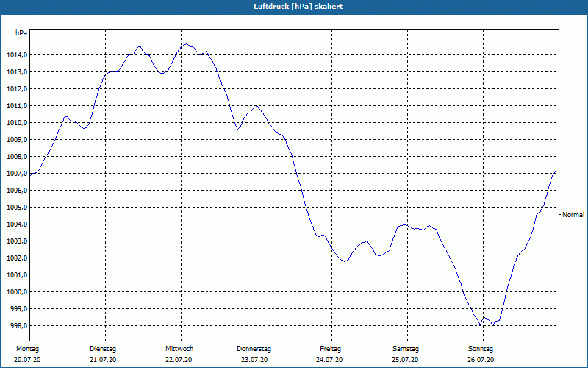Select the 1014,0 axis value

point(17,55)
